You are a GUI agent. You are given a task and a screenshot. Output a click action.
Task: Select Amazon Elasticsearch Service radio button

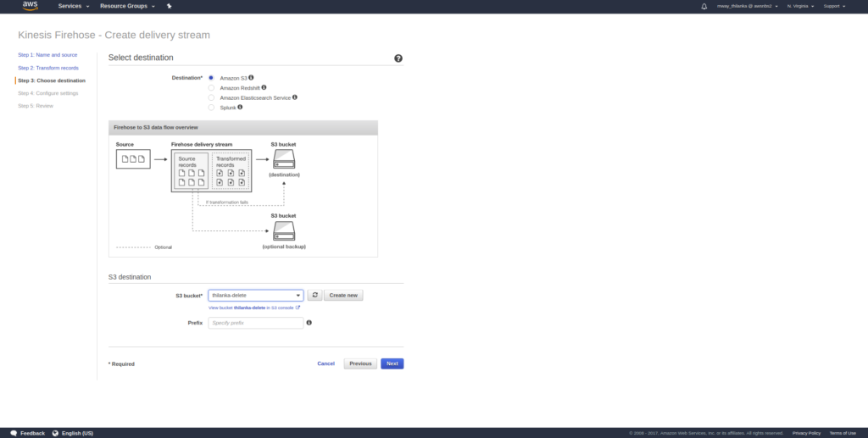(x=211, y=97)
